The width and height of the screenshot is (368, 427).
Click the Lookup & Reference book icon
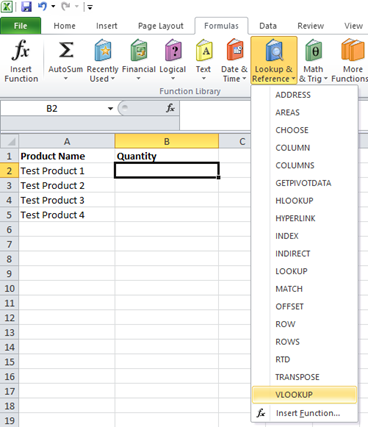(x=274, y=50)
